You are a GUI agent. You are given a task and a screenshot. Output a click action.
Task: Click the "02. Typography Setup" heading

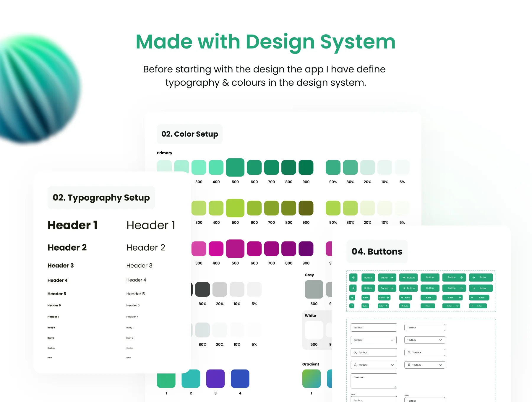101,198
